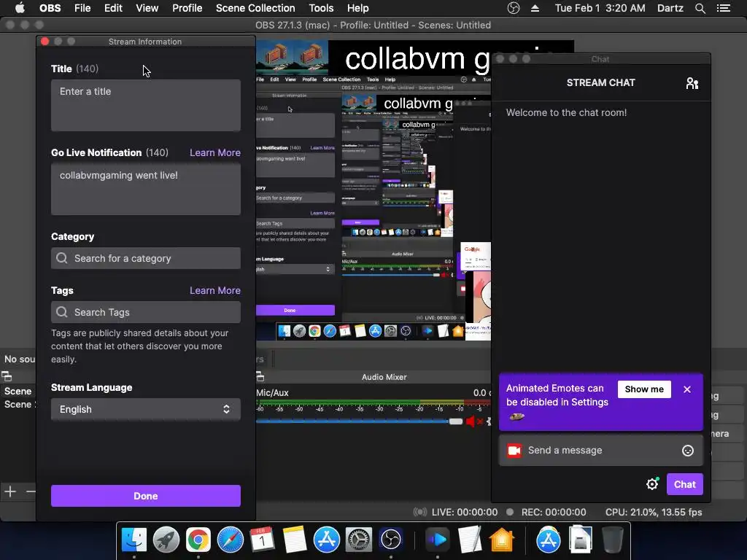Open the Edit menu
The height and width of the screenshot is (560, 747).
(x=113, y=8)
